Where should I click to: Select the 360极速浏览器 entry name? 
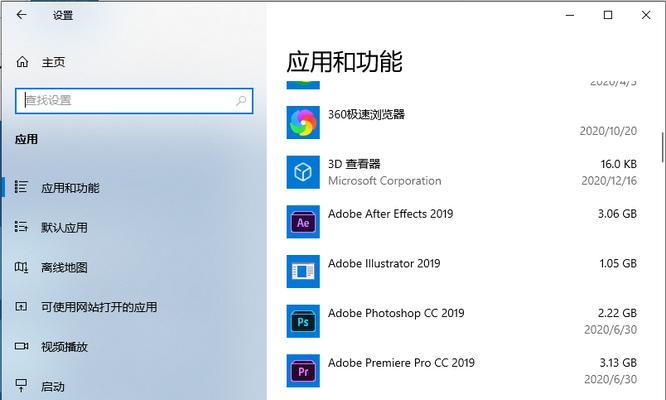tap(366, 114)
